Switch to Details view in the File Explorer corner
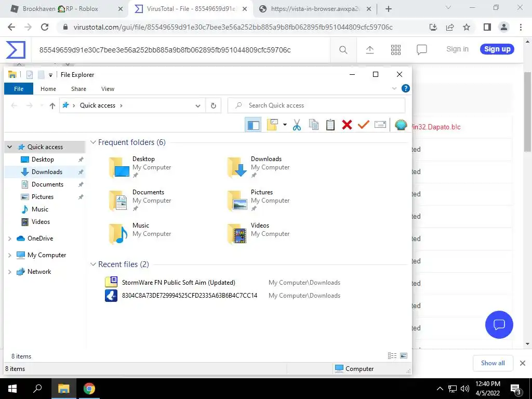Image resolution: width=532 pixels, height=399 pixels. pyautogui.click(x=392, y=355)
